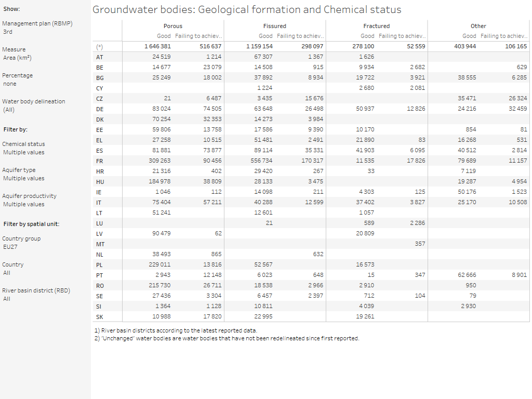Select the CZ country row label
Screen dimensions: 532x399
99,99
